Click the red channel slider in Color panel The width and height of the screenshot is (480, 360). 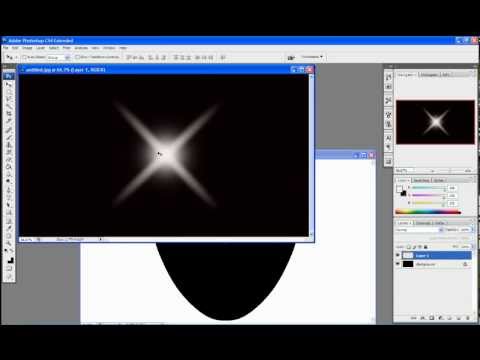click(429, 189)
